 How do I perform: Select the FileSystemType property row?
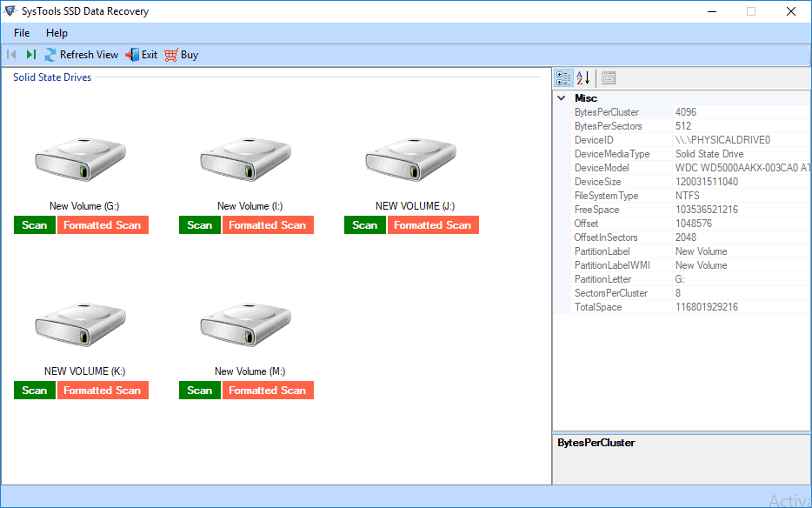691,196
